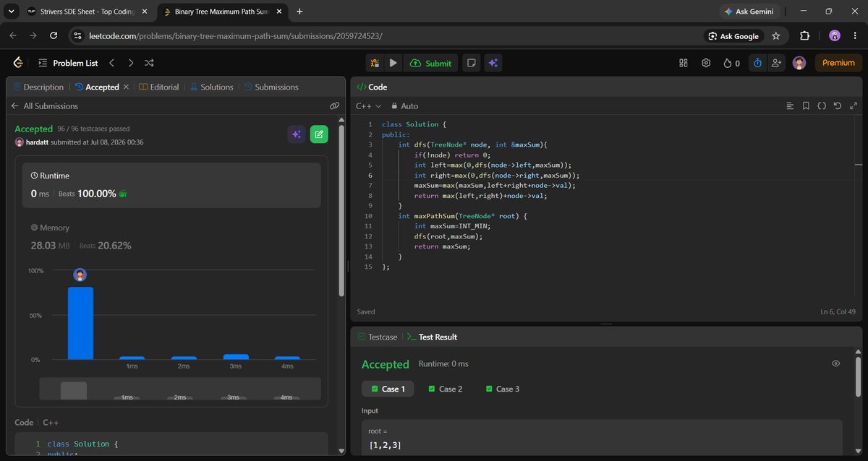Click the LeetCode logo icon
This screenshot has height=461, width=868.
click(x=18, y=63)
